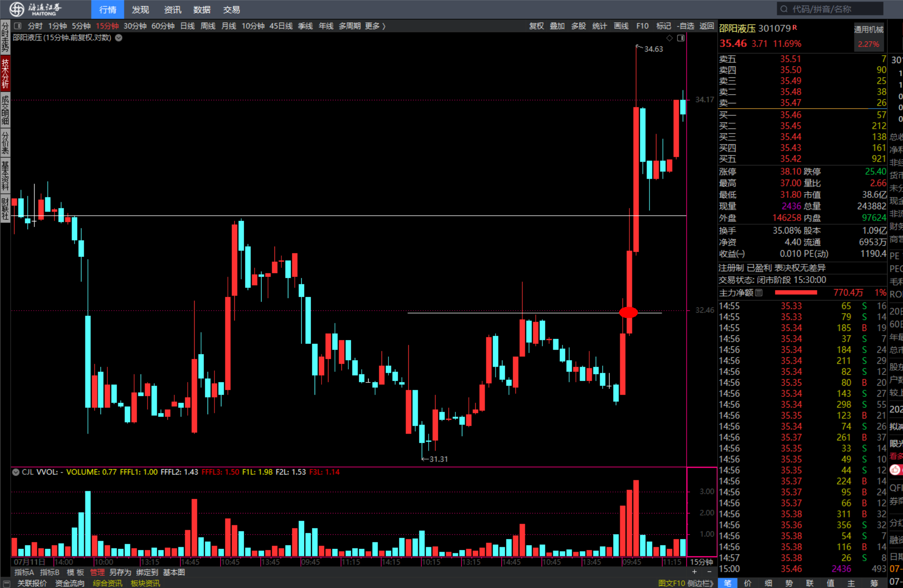Image resolution: width=903 pixels, height=588 pixels.
Task: Open 技术分析 side tab
Action: pos(5,73)
